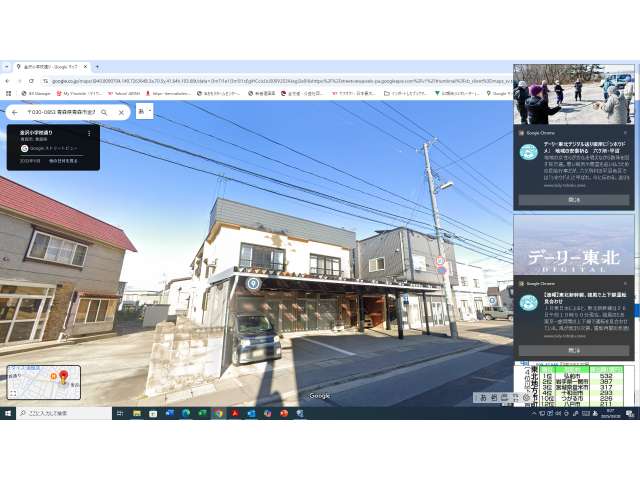Open Microsoft Edge from the taskbar
Viewport: 640px width, 480px height.
tap(186, 413)
